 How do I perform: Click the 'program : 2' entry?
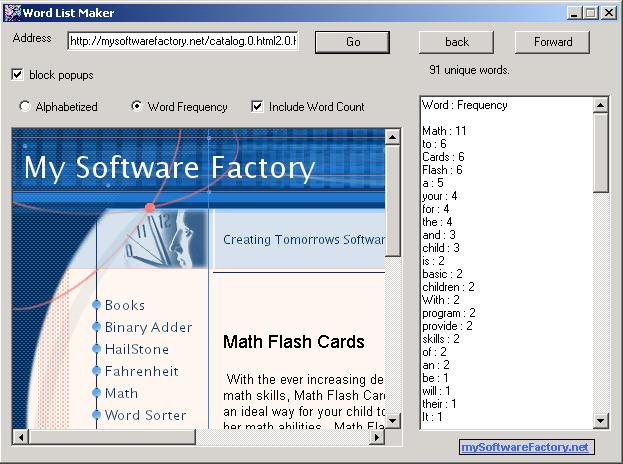[x=449, y=313]
